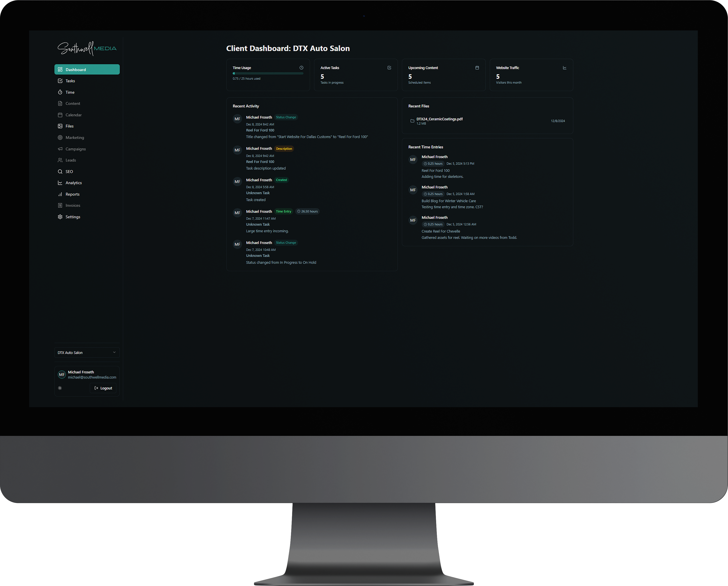Viewport: 728px width, 586px height.
Task: Click Logout button
Action: (103, 387)
